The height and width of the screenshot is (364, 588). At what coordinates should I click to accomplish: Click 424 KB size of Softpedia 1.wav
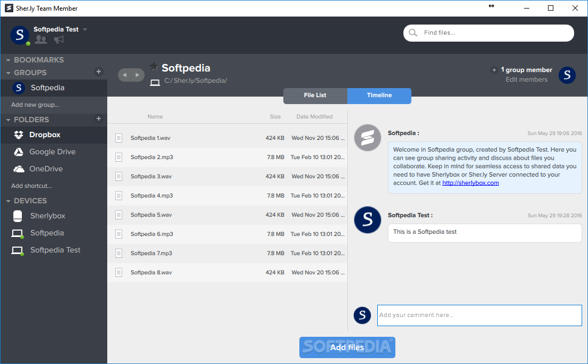[x=275, y=138]
